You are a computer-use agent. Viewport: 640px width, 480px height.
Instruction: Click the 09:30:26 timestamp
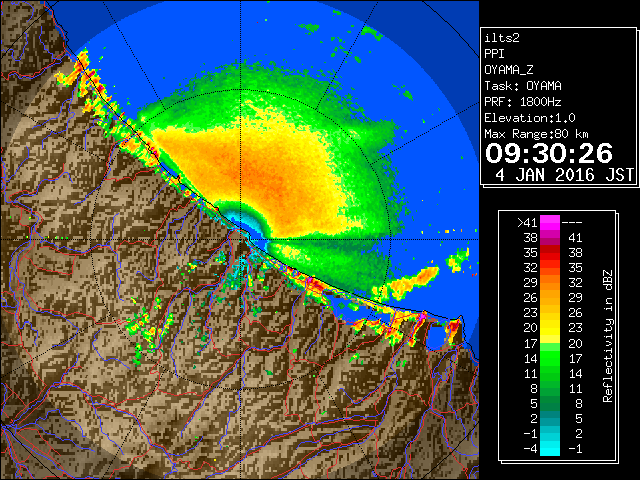pos(549,153)
